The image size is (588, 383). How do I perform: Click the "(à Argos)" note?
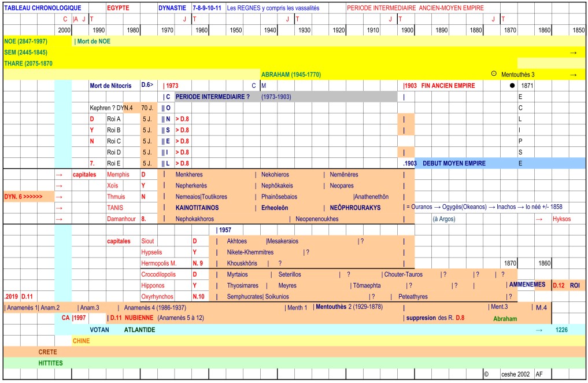point(444,219)
